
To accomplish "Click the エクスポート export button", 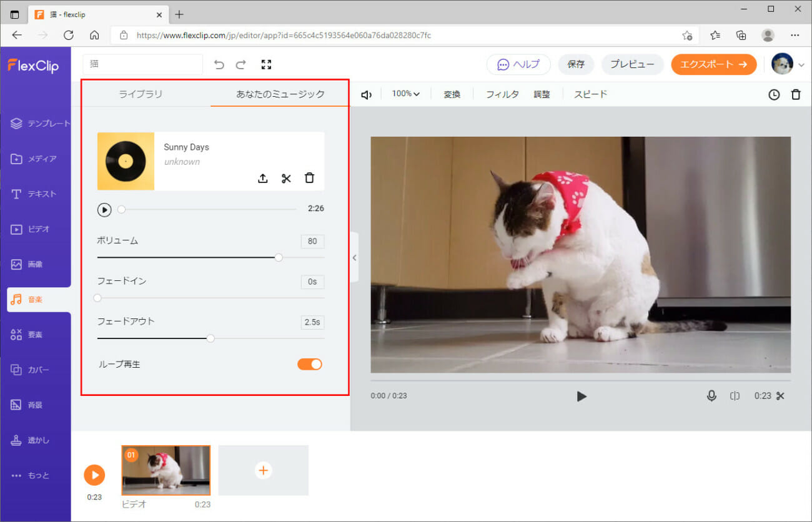I will pyautogui.click(x=713, y=64).
